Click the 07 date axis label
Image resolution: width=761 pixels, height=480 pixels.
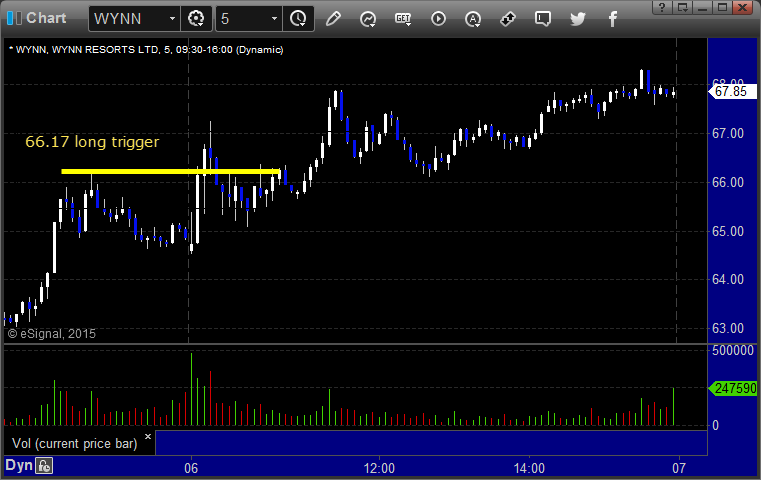click(x=679, y=468)
